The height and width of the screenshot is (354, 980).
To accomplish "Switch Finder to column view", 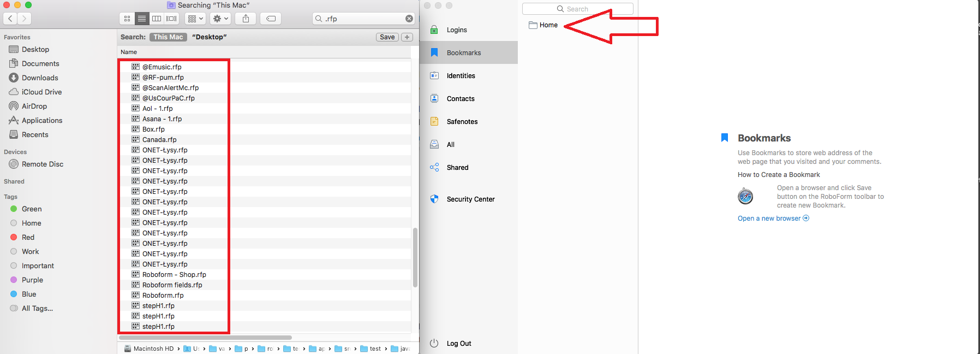I will coord(157,19).
